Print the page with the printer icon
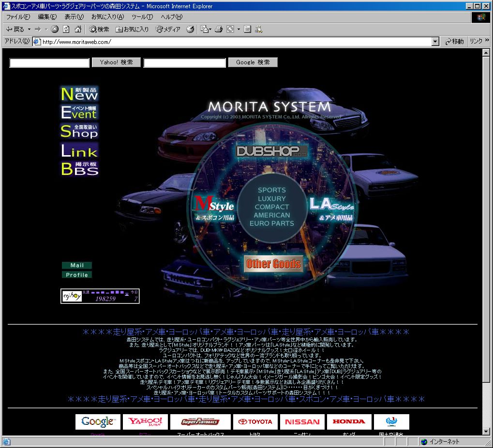Screen dimensions: 493x448 pyautogui.click(x=219, y=29)
